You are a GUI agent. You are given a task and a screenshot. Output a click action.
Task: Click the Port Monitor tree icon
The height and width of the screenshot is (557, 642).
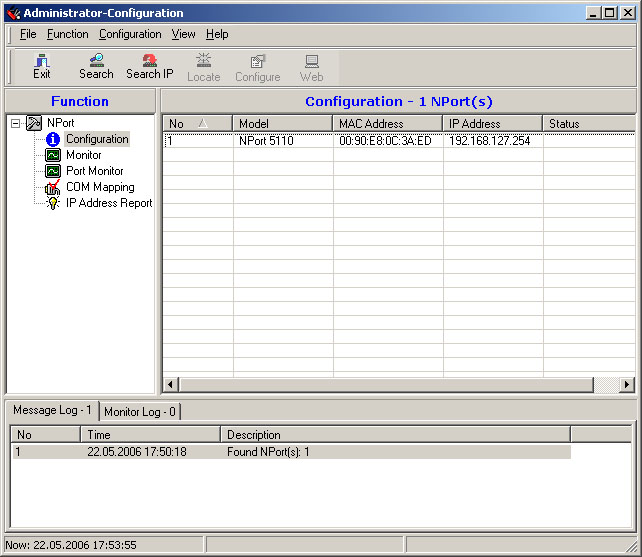53,171
